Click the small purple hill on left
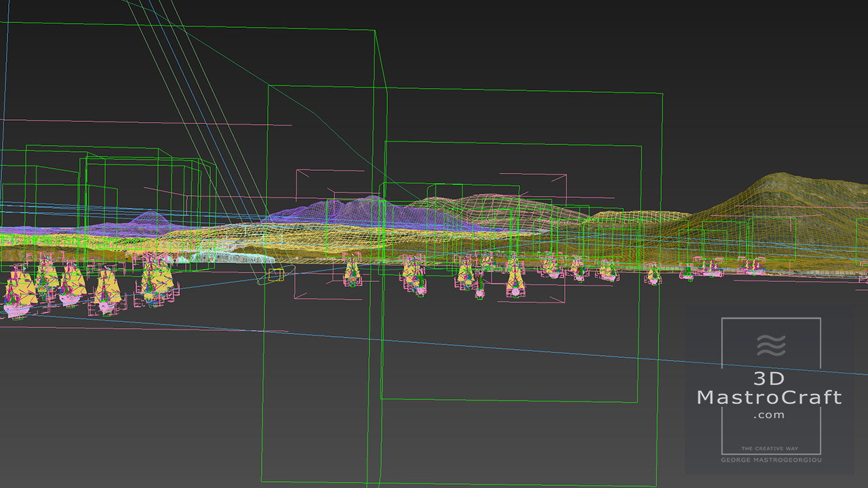 (x=151, y=220)
